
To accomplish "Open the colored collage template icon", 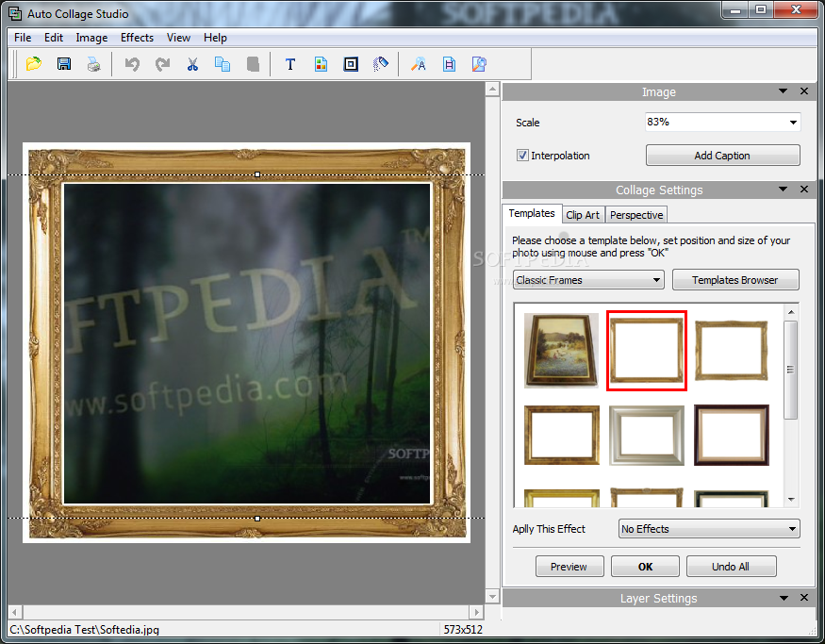I will coord(321,64).
